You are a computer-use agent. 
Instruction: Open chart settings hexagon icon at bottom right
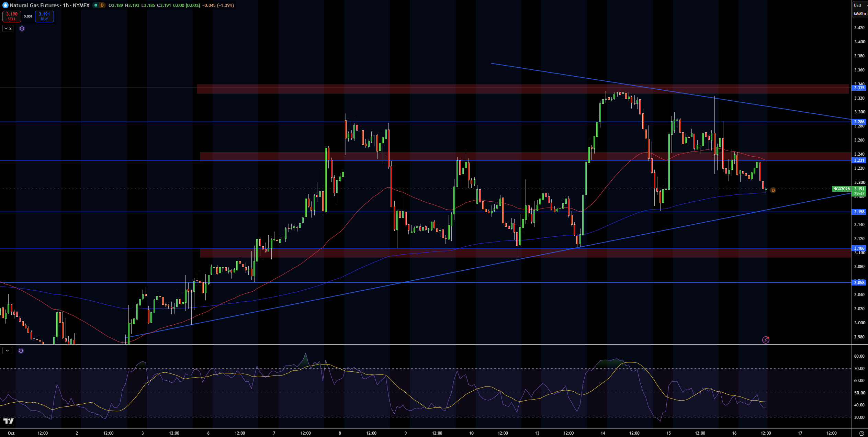(x=861, y=433)
